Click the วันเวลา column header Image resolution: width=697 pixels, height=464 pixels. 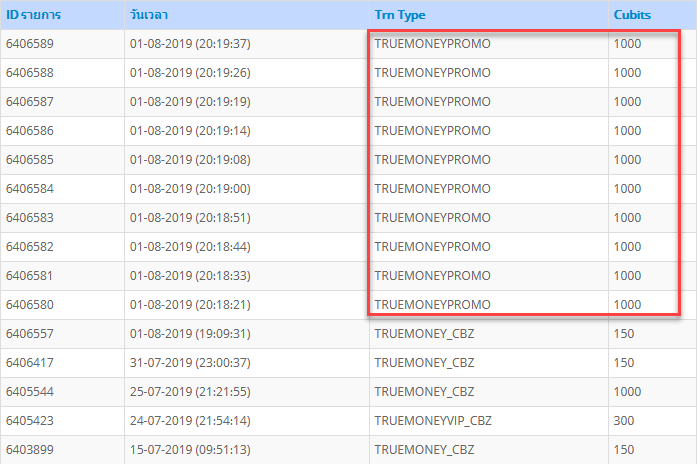[149, 15]
